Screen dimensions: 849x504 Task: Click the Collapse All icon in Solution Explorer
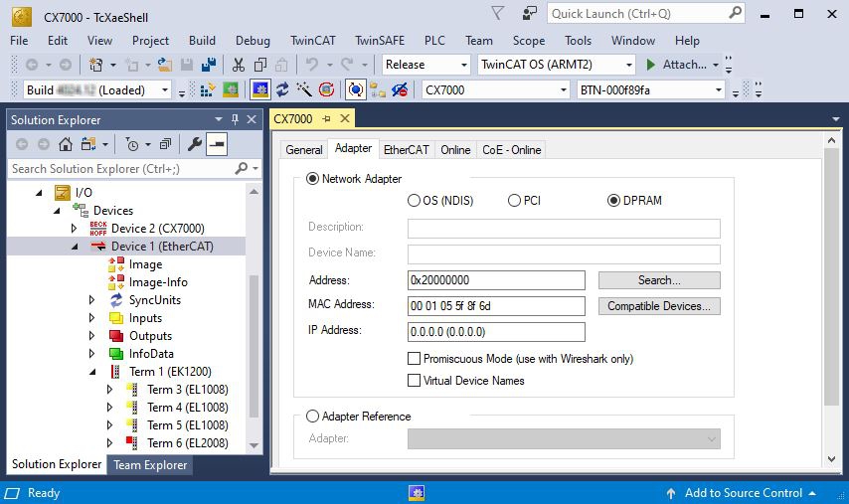tap(166, 144)
